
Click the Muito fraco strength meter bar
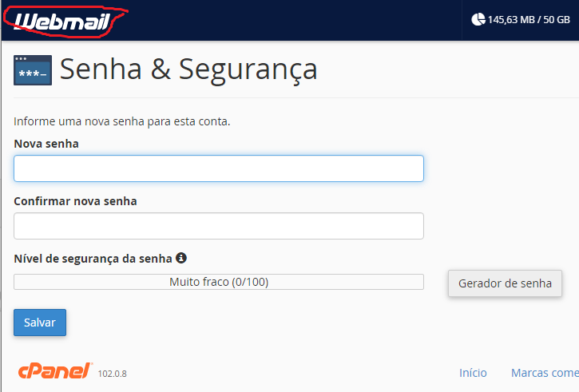point(219,282)
